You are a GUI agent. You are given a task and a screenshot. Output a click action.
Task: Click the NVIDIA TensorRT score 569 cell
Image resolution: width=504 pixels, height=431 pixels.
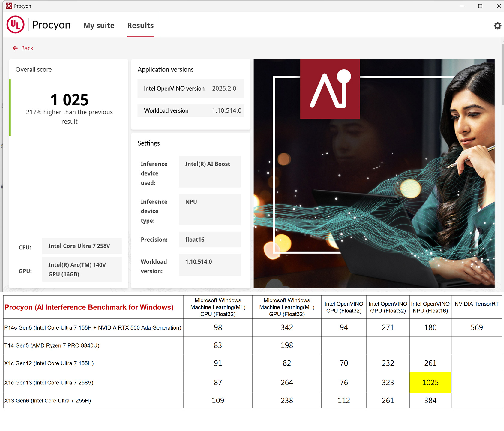pos(476,327)
